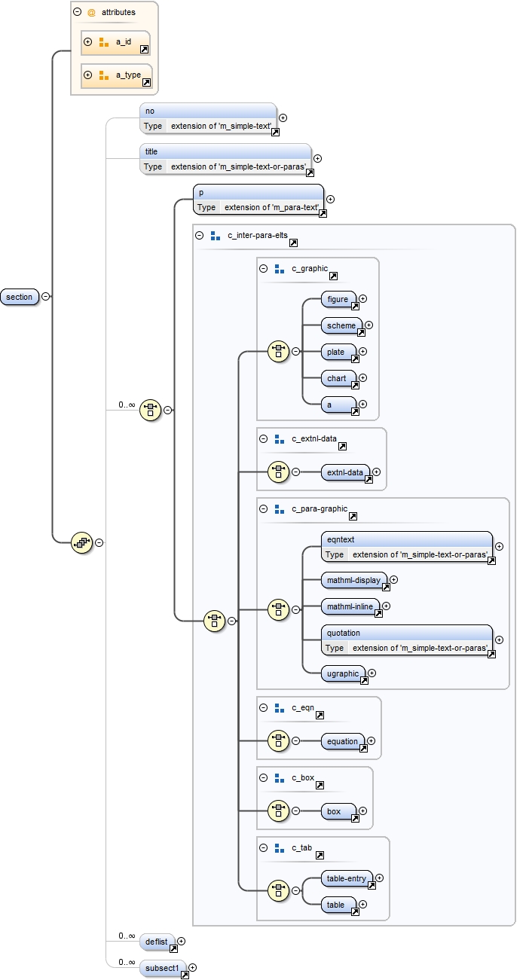The image size is (529, 980).
Task: Click the choice compositor icon in c_para-graphic group
Action: (x=279, y=607)
